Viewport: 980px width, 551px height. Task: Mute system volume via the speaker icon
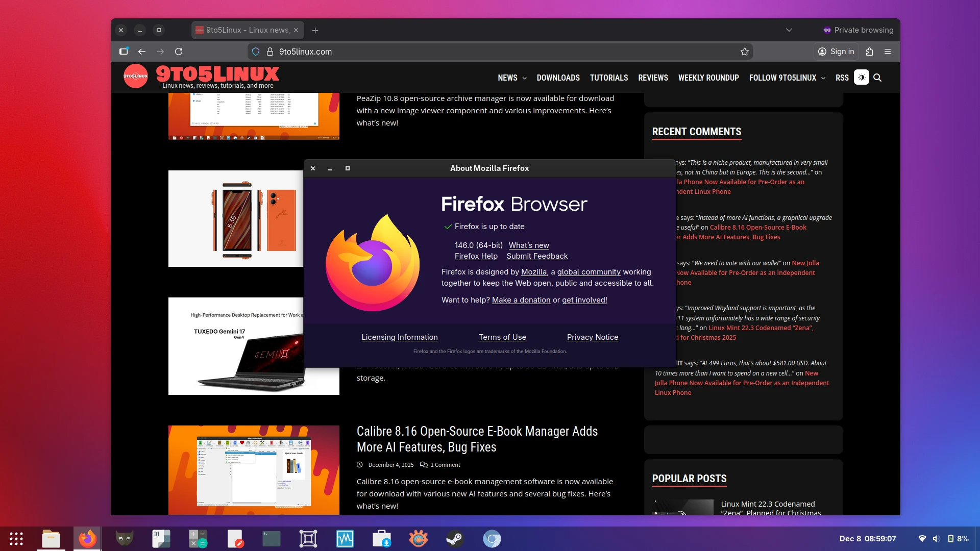[x=936, y=538]
